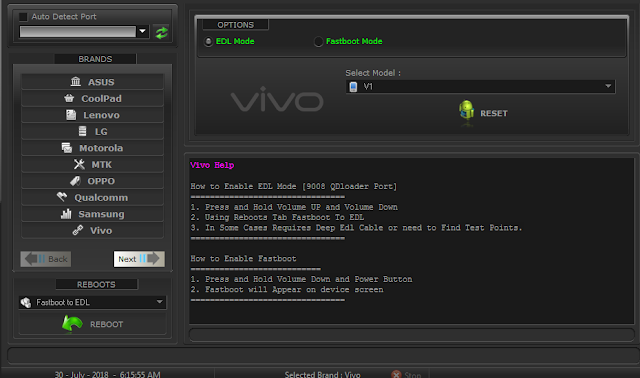
Task: Click the green arrow REBOOT icon
Action: pyautogui.click(x=72, y=324)
